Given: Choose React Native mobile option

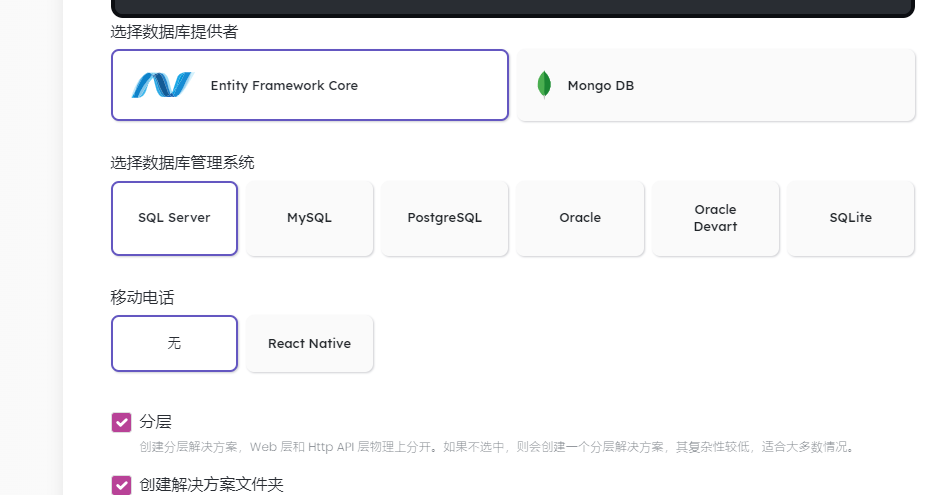Looking at the screenshot, I should (x=310, y=343).
